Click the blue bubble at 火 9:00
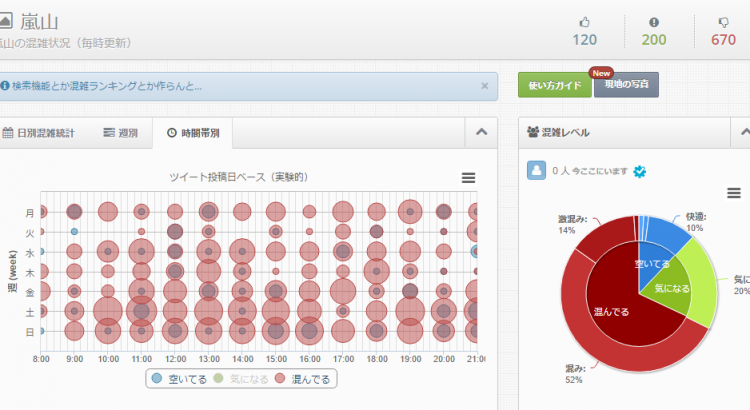Viewport: 750px width, 410px height. point(74,232)
